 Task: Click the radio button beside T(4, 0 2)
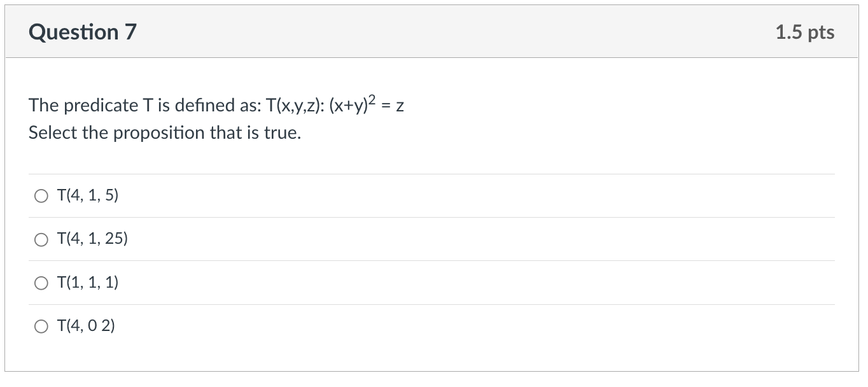pyautogui.click(x=41, y=326)
